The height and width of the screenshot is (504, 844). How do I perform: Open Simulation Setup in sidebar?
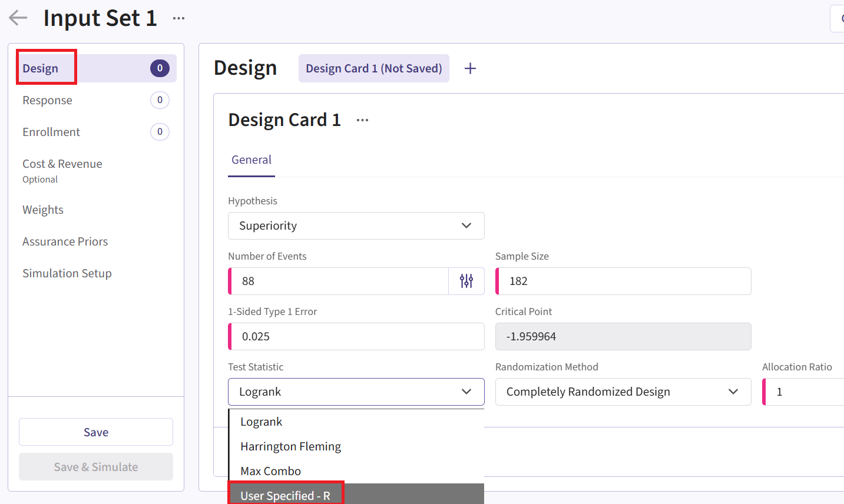(x=67, y=273)
